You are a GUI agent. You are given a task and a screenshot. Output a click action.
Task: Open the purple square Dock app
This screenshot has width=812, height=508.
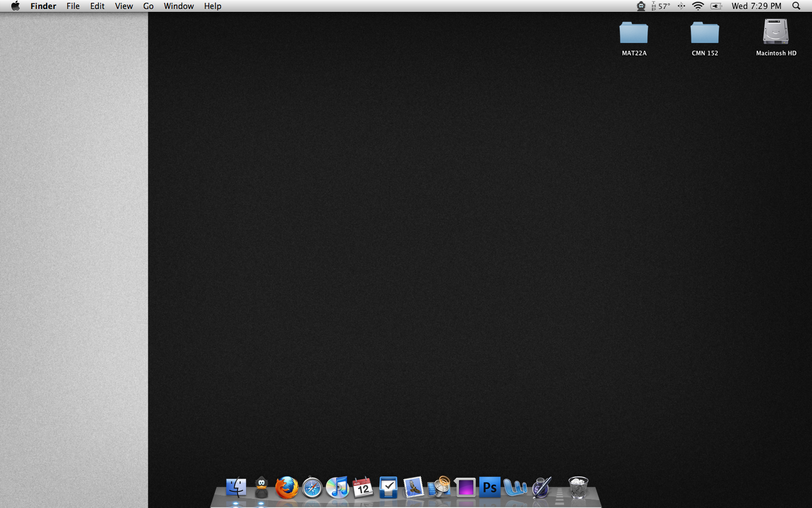pyautogui.click(x=465, y=488)
